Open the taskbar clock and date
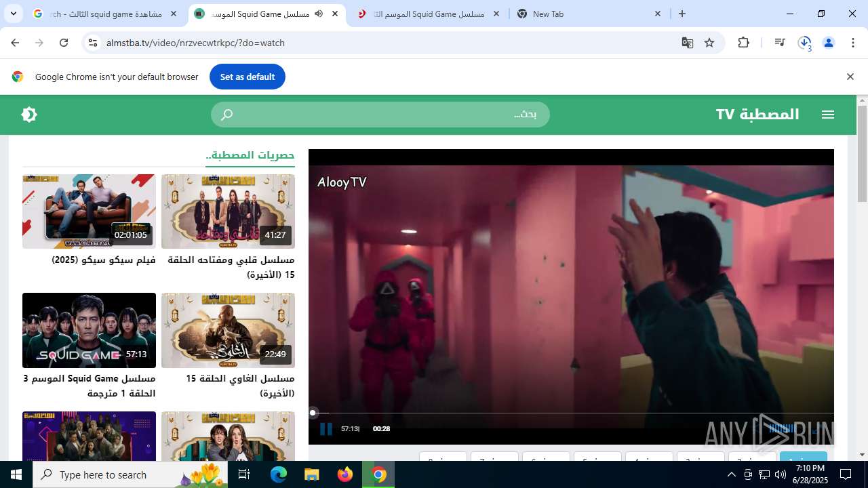868x488 pixels. (x=810, y=474)
